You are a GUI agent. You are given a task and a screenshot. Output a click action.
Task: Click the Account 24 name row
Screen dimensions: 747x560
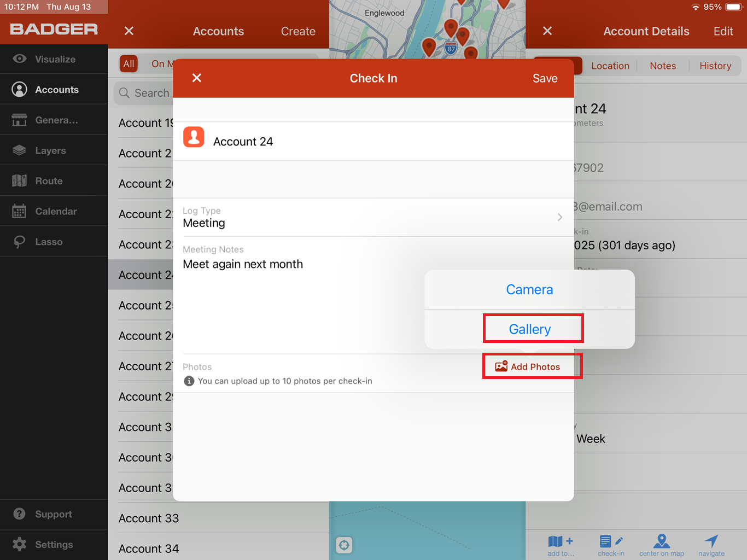click(x=373, y=141)
